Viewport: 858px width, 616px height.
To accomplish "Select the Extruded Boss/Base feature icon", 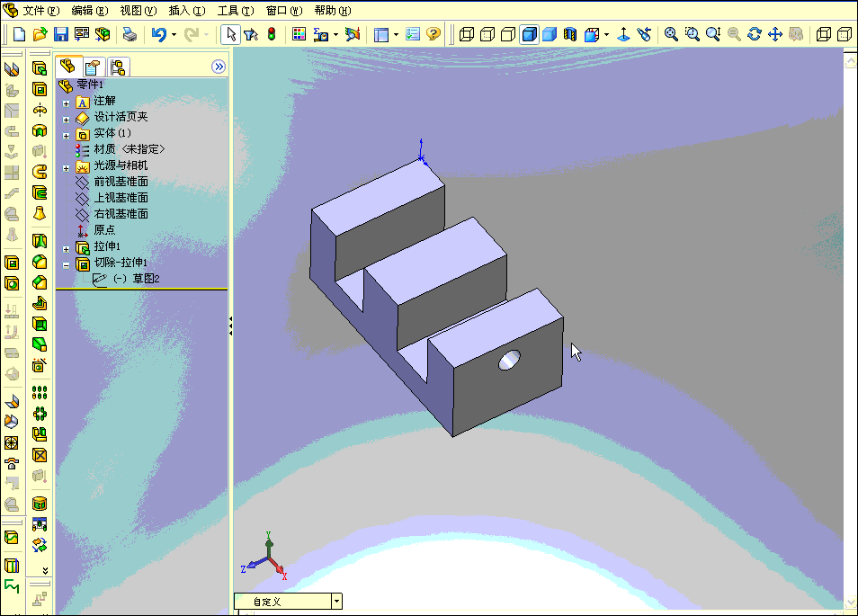I will click(40, 68).
